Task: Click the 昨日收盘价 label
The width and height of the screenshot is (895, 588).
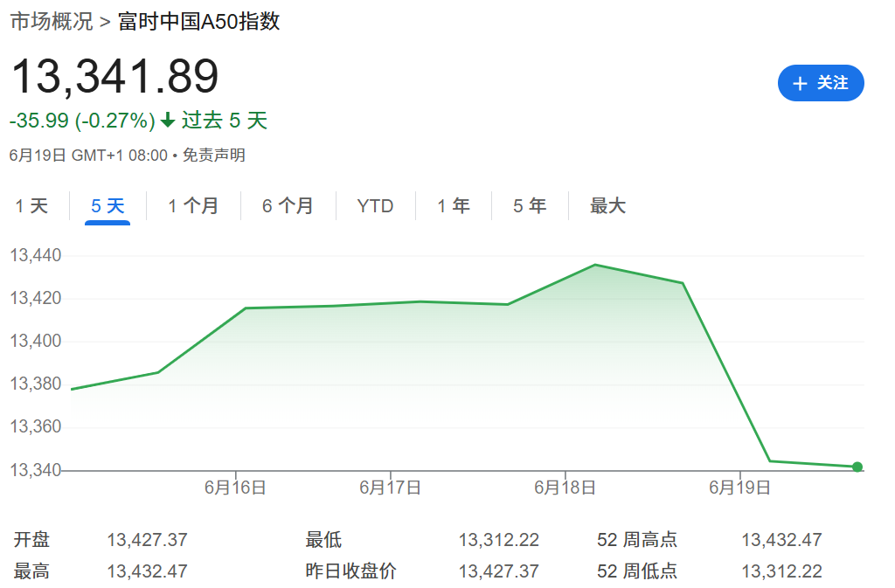Action: [350, 571]
